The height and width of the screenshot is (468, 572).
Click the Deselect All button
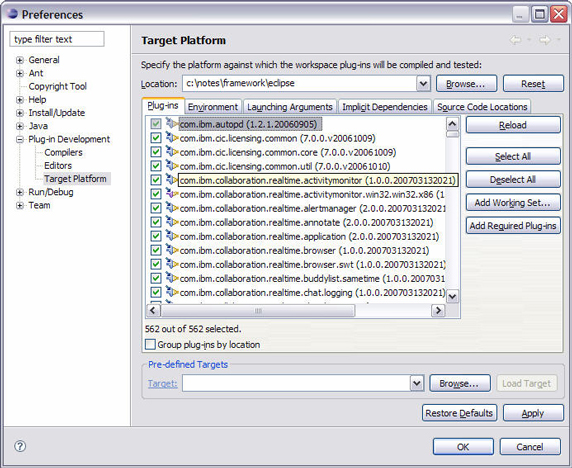point(513,179)
